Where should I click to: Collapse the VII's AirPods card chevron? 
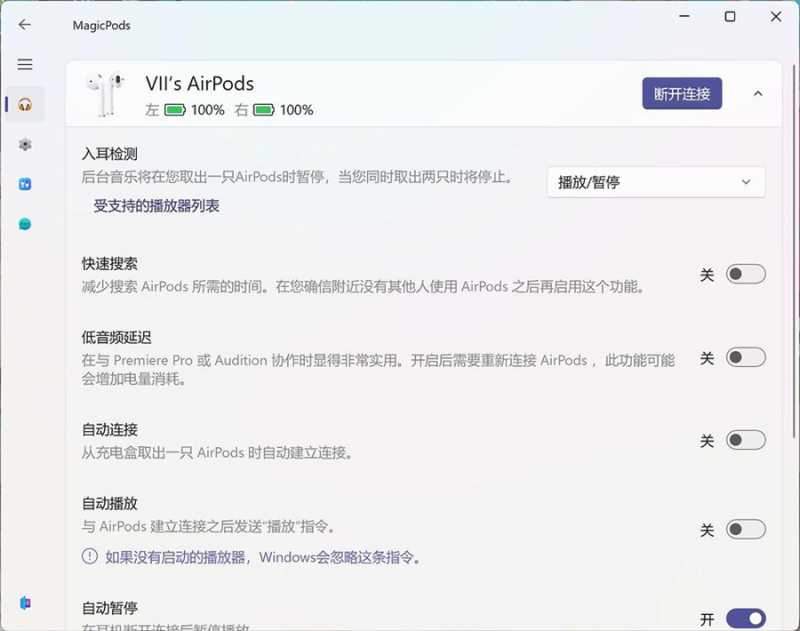pyautogui.click(x=757, y=94)
